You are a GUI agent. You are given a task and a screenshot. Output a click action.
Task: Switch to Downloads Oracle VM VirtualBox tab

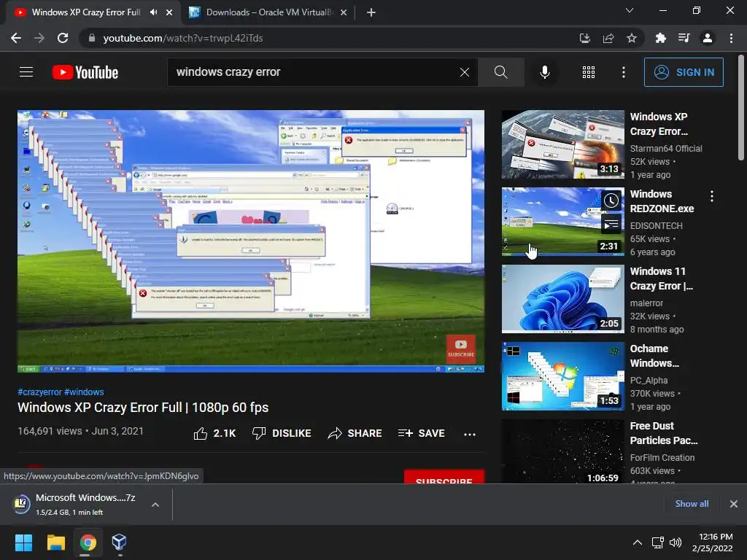point(269,12)
